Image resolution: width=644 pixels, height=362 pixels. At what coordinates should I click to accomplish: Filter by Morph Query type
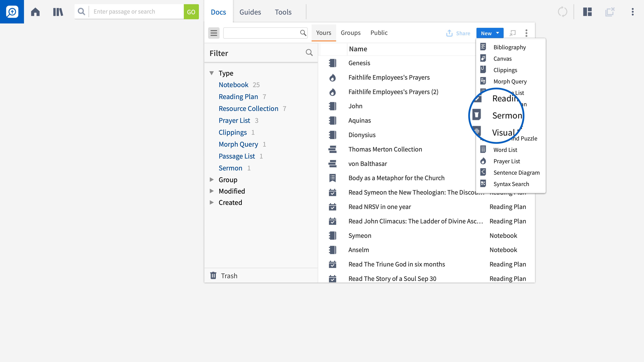238,144
